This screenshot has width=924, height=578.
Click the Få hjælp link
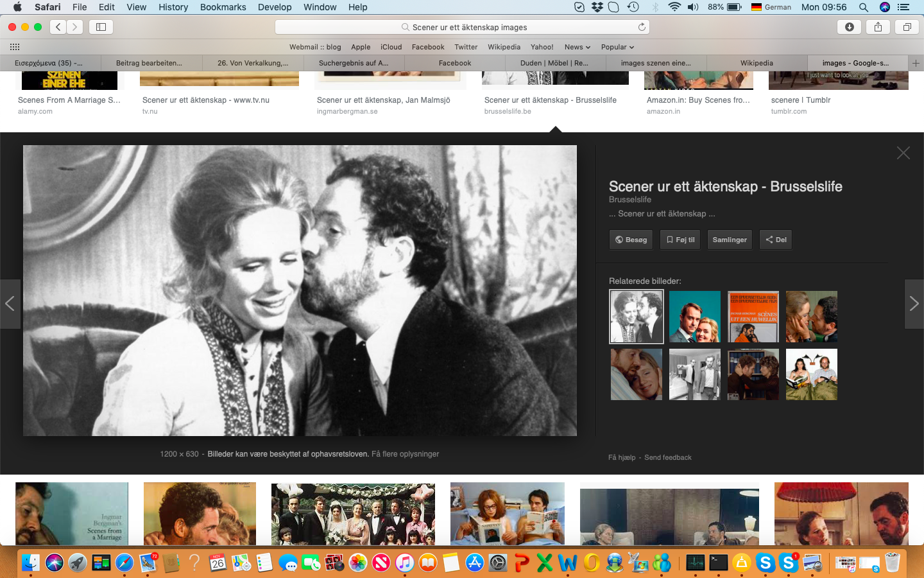tap(622, 457)
